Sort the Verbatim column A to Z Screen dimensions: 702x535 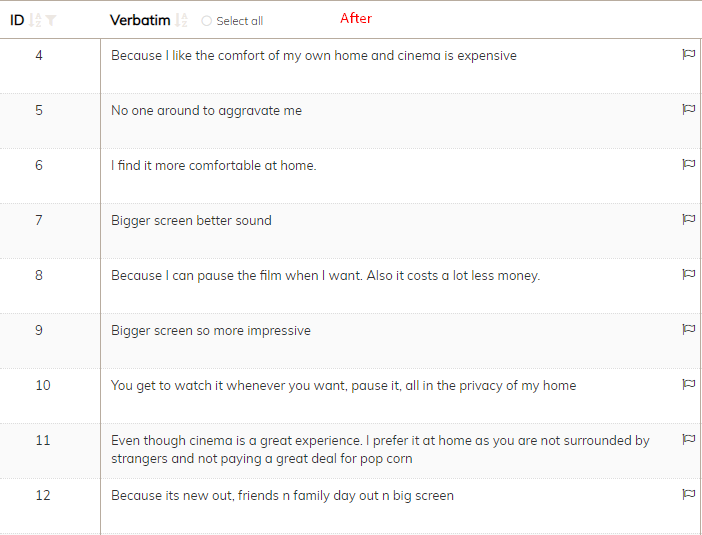click(x=181, y=21)
